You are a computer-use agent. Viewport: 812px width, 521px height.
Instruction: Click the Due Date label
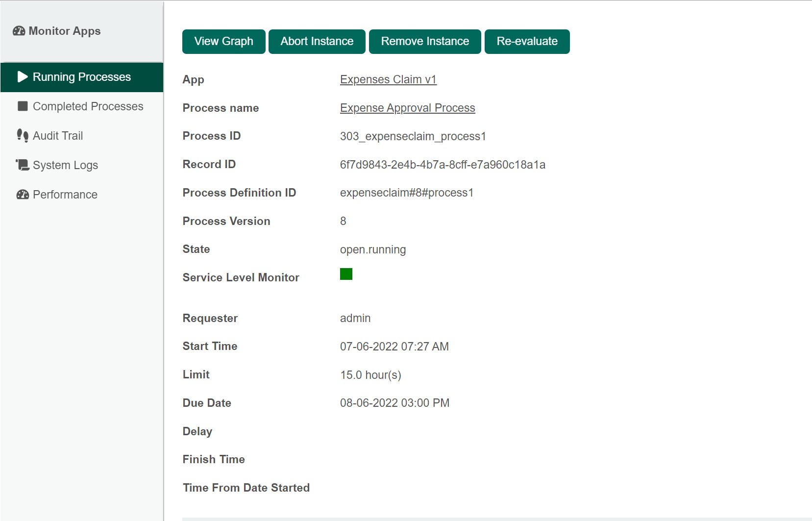tap(207, 403)
